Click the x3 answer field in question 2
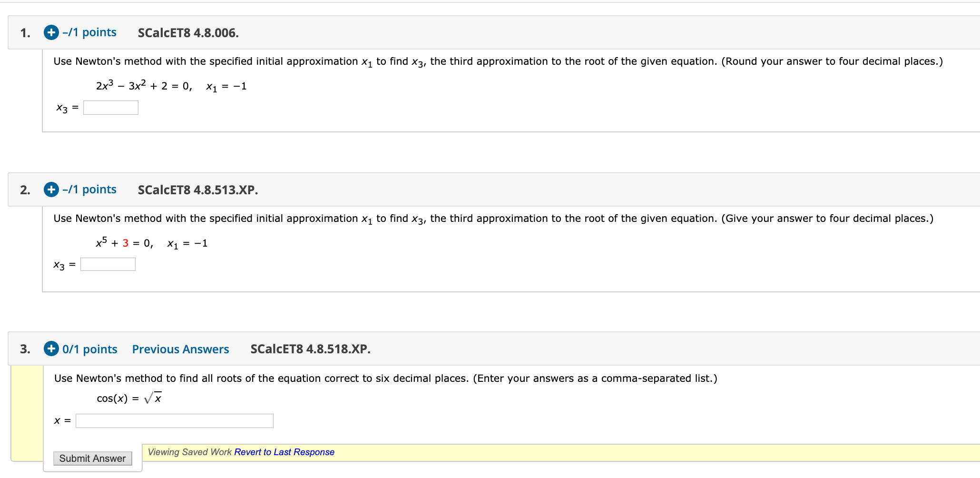980x478 pixels. click(x=108, y=264)
